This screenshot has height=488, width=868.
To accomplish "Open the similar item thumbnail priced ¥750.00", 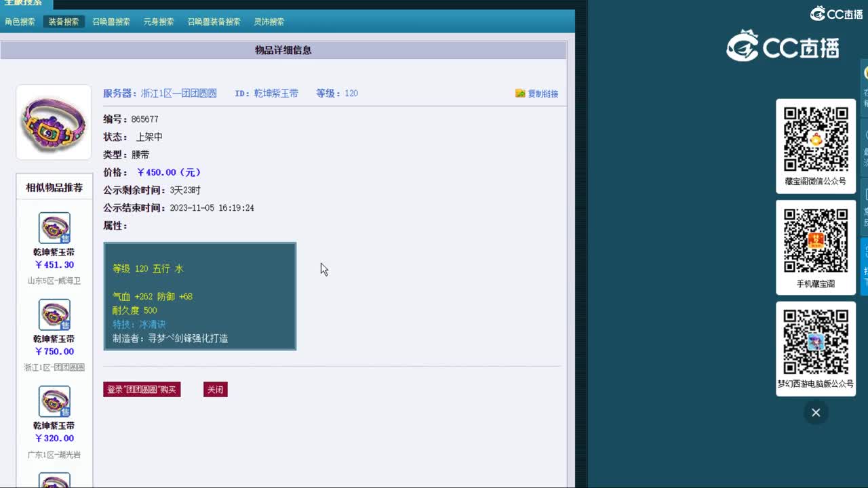I will pos(54,315).
